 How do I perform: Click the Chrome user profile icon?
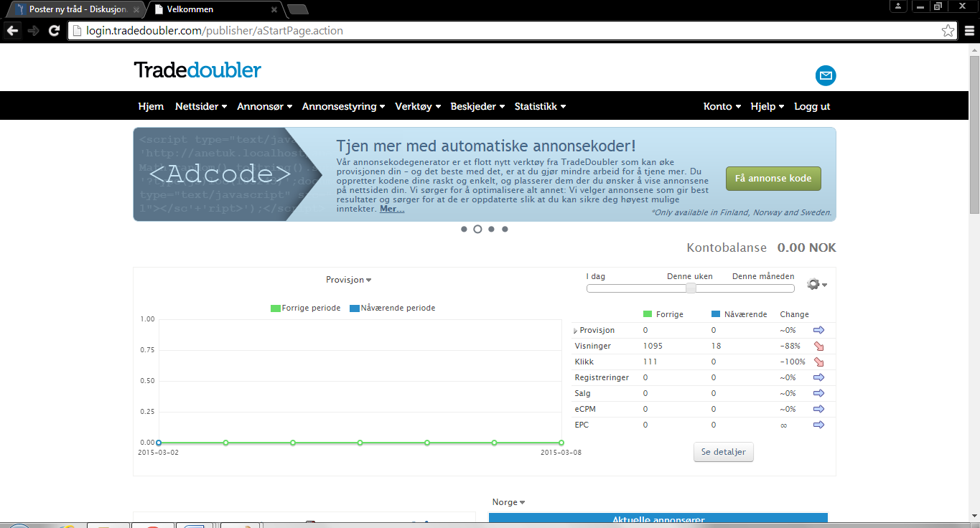pos(897,6)
